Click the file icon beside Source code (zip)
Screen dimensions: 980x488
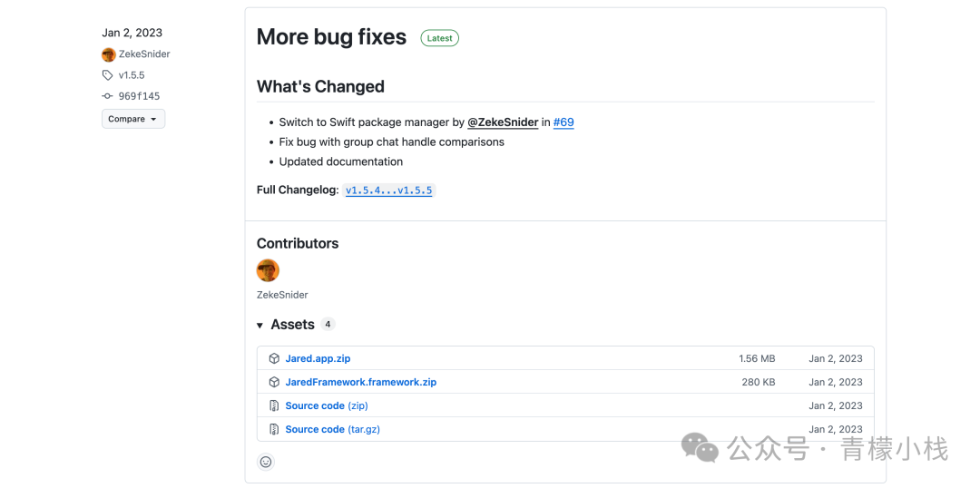coord(274,405)
